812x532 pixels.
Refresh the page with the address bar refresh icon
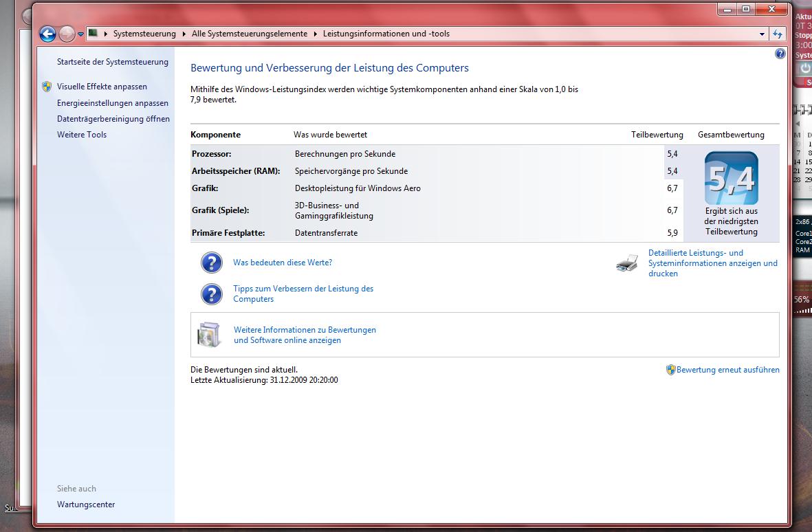778,34
